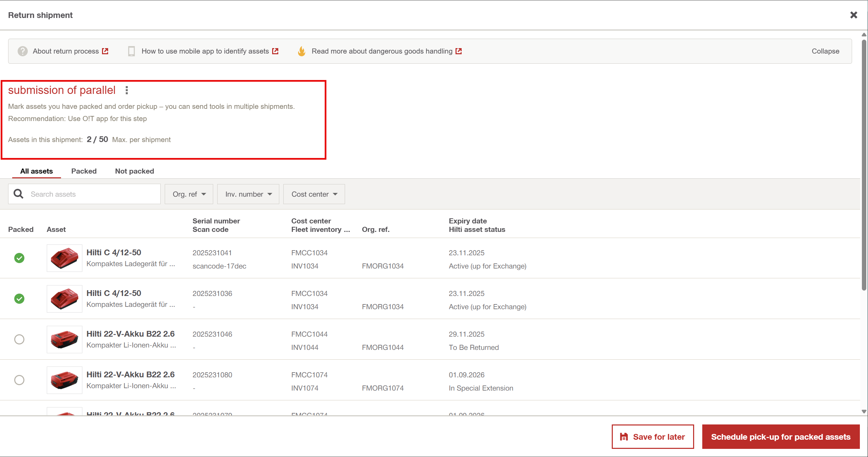Click Save for later button
The image size is (868, 457).
[652, 437]
